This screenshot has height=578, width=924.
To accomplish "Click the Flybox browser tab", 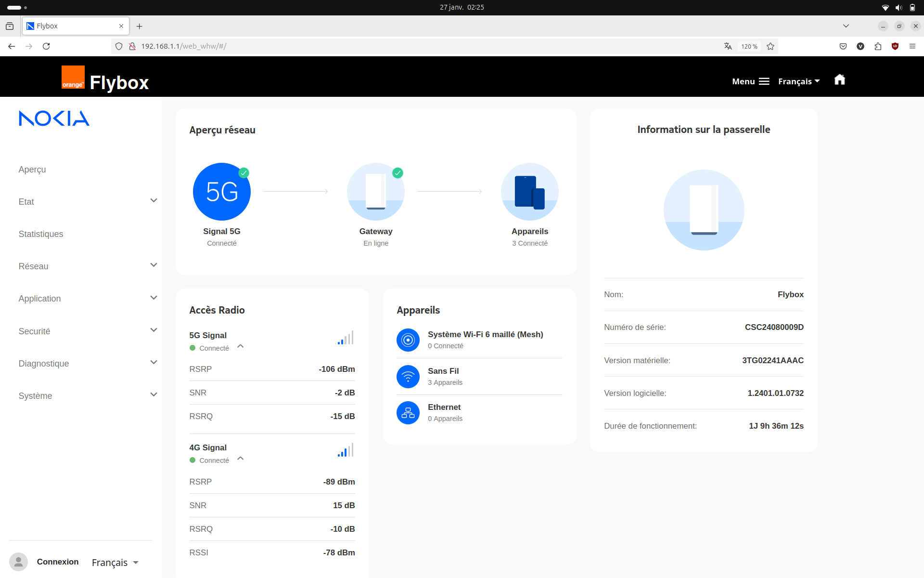I will click(75, 26).
